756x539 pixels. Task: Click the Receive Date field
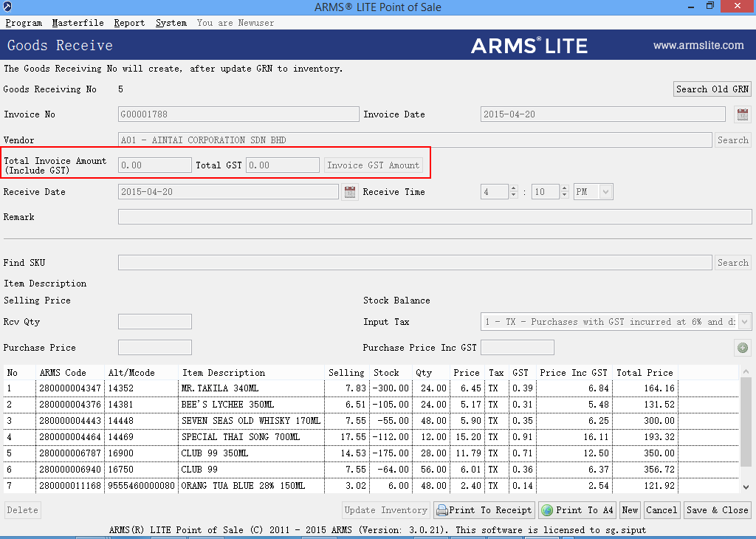click(x=229, y=192)
